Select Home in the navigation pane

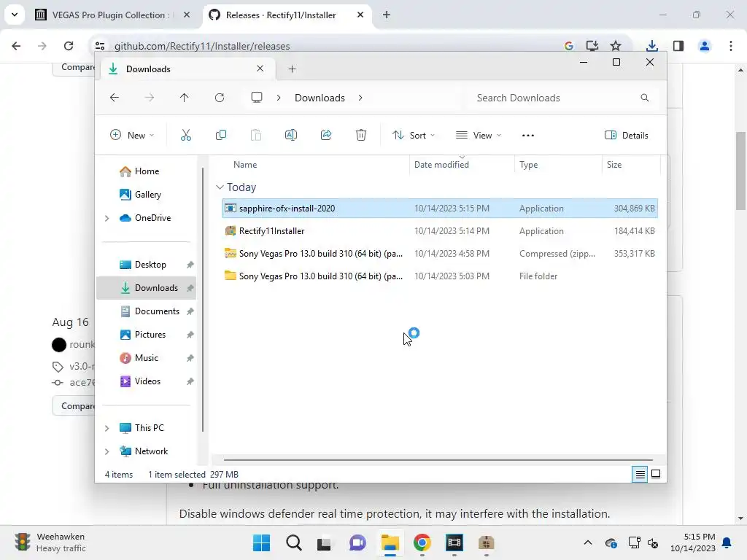(147, 171)
